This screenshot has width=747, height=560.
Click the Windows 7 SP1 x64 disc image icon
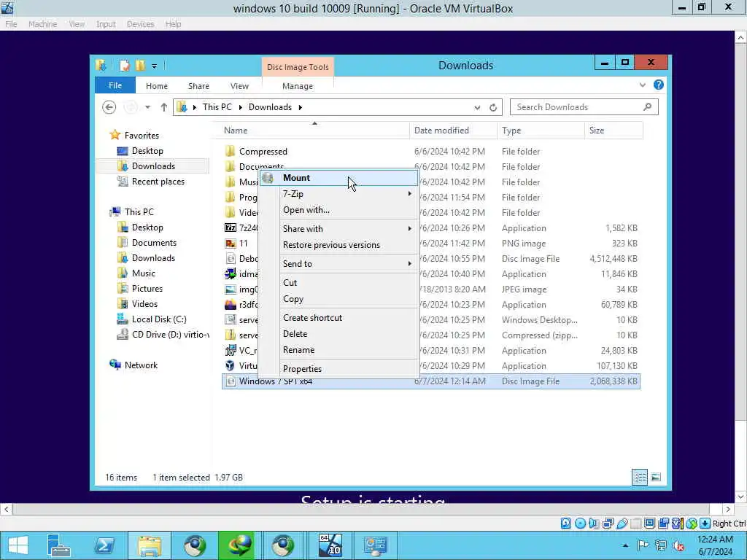tap(230, 381)
